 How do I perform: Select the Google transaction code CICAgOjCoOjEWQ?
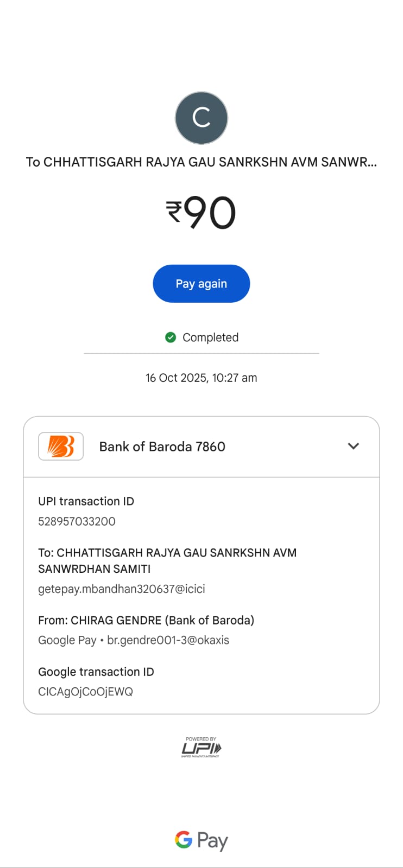coord(85,692)
